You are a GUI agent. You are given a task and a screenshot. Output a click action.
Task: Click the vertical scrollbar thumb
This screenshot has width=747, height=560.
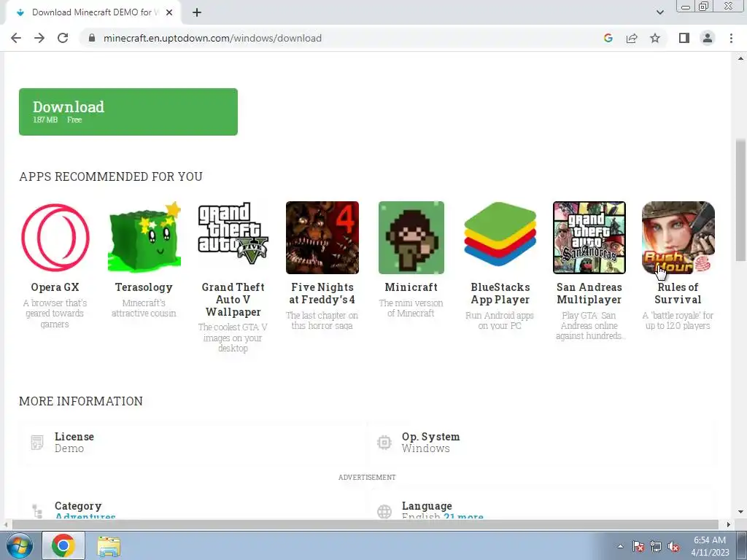coord(740,200)
